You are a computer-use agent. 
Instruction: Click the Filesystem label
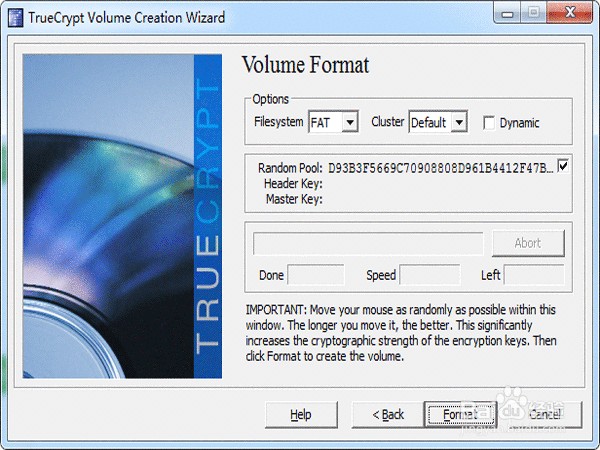point(279,122)
